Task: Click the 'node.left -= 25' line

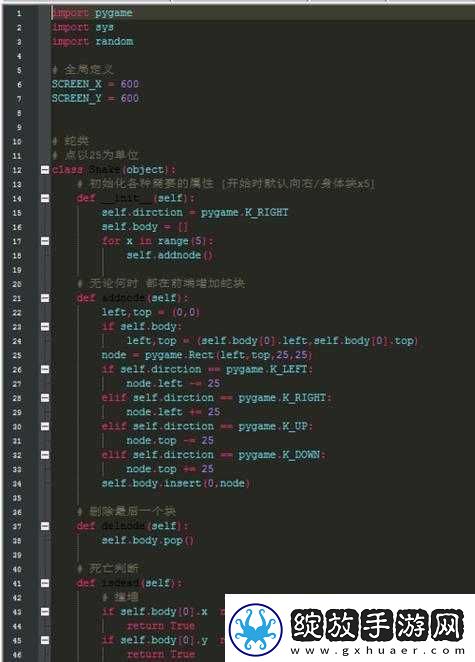Action: (173, 383)
